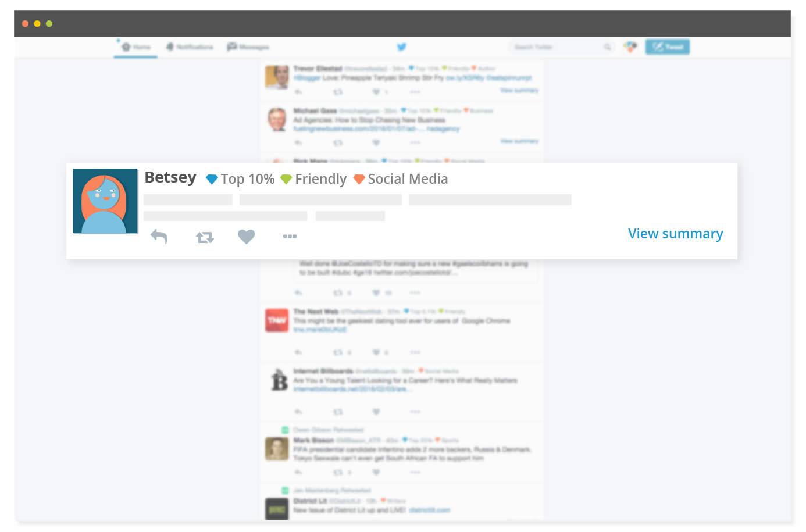806x532 pixels.
Task: Click Betsey's profile avatar
Action: (105, 200)
